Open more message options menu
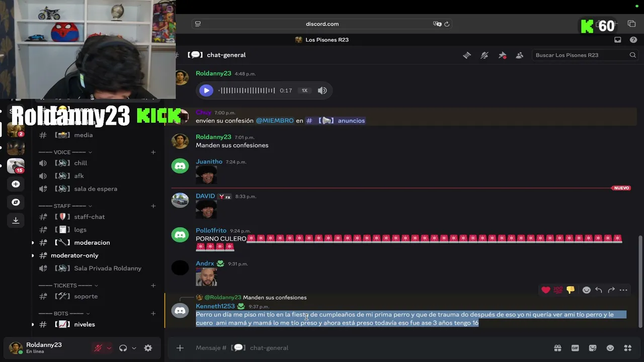644x362 pixels. pyautogui.click(x=623, y=290)
